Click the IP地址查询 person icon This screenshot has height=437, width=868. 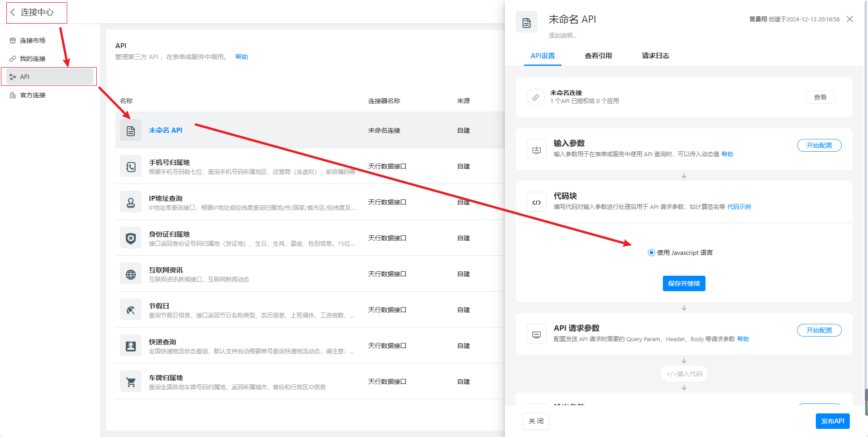(131, 203)
